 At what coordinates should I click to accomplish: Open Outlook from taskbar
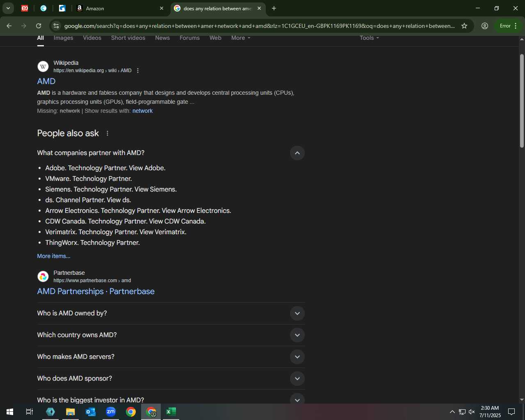[91, 412]
